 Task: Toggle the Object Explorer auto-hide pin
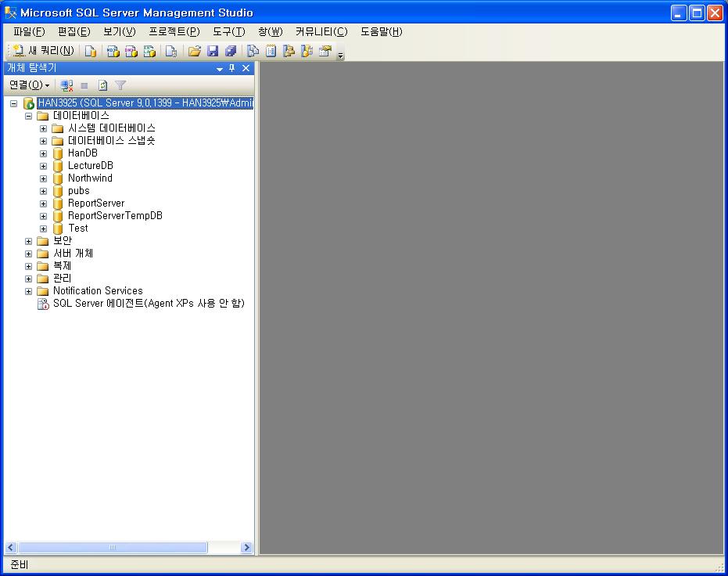(x=232, y=68)
